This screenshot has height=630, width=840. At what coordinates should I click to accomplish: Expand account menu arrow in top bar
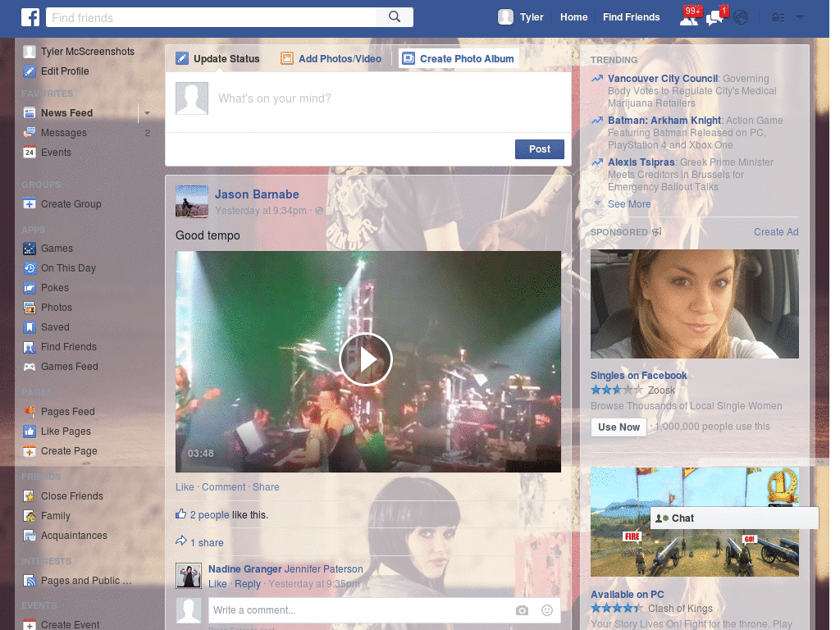tap(800, 17)
